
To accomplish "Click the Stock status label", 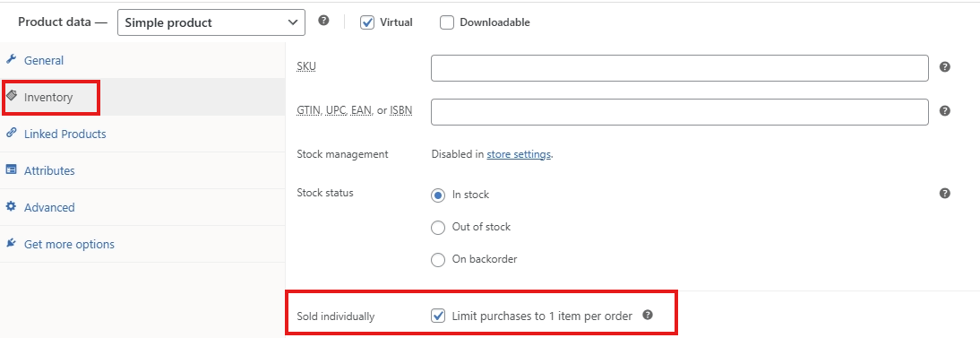I will click(x=325, y=192).
